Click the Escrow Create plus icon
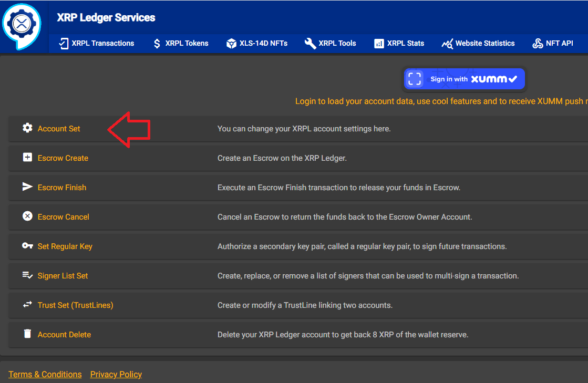Image resolution: width=588 pixels, height=383 pixels. [27, 158]
